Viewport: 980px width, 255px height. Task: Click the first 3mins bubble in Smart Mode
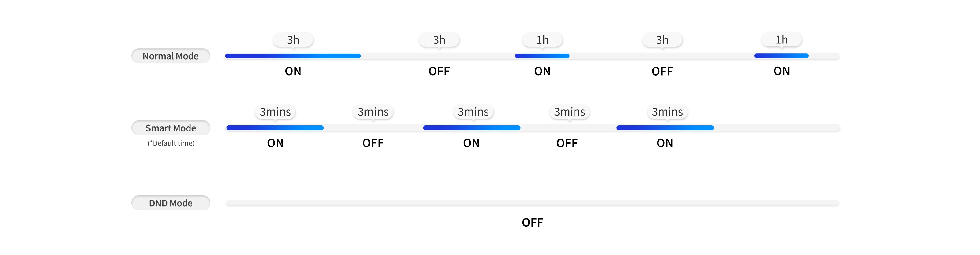275,112
